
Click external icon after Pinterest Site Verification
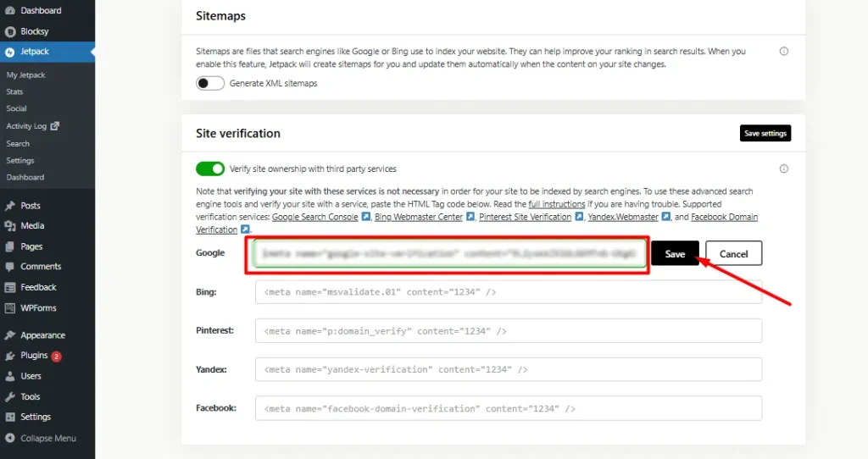tap(579, 216)
